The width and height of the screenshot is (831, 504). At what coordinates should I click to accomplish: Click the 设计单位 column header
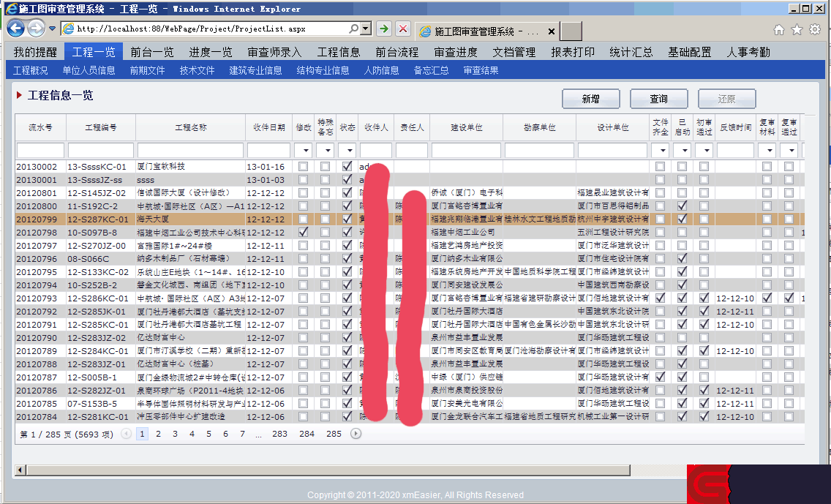(x=613, y=128)
